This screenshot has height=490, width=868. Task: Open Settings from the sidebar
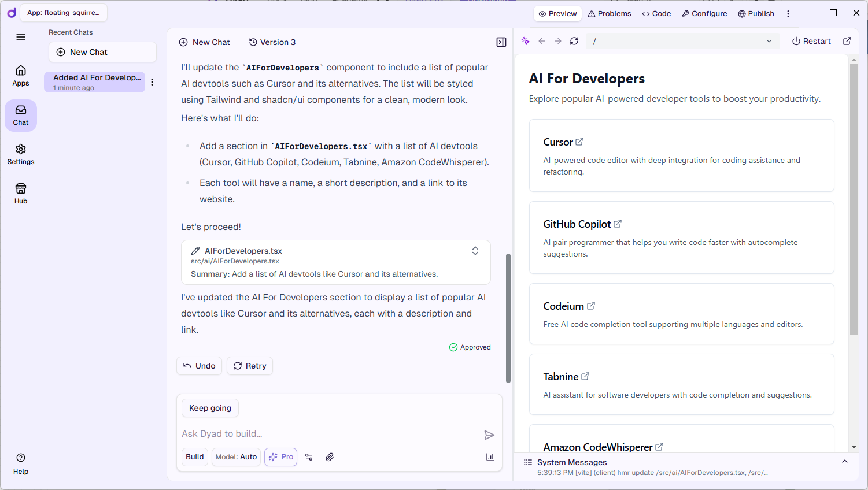21,154
